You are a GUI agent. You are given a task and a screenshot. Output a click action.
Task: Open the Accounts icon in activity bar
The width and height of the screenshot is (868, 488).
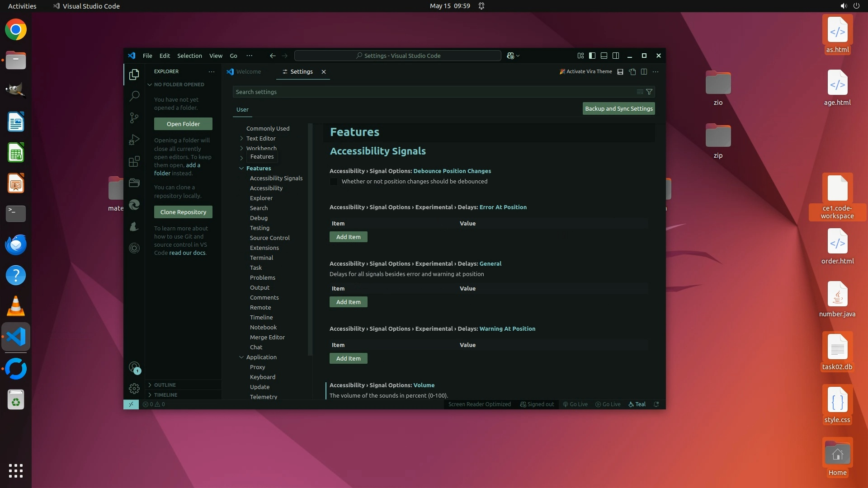[x=134, y=367]
